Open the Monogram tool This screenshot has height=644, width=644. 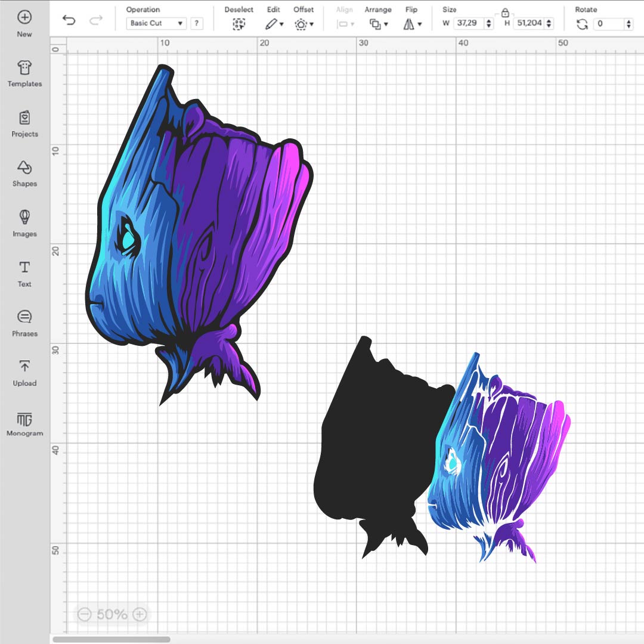click(x=24, y=423)
